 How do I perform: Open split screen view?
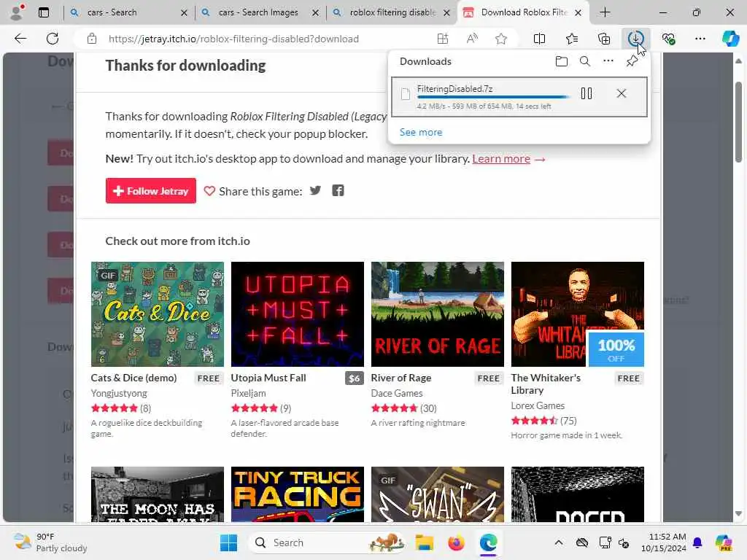pos(539,39)
